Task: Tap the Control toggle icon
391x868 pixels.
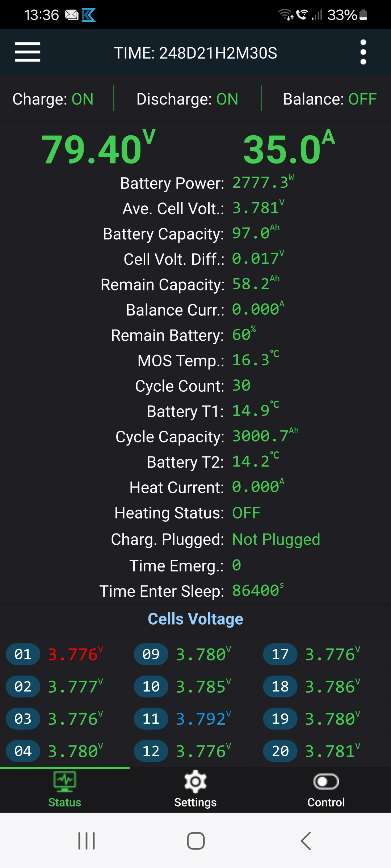Action: click(326, 782)
